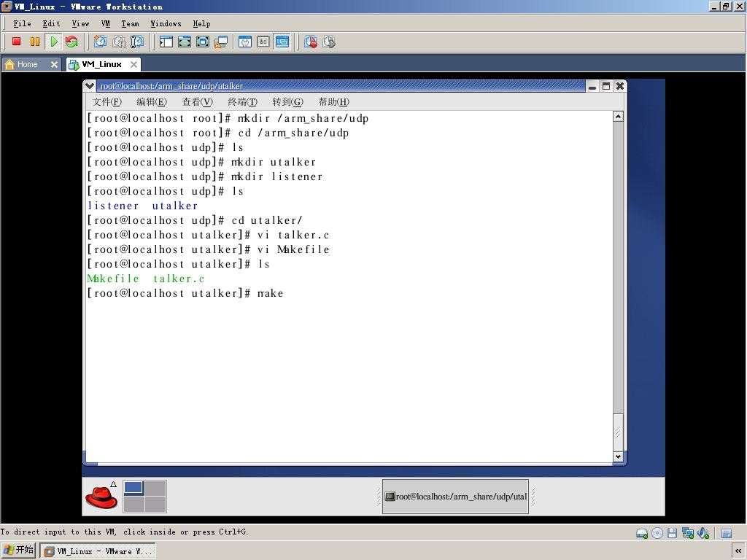Close the Home tab
Image resolution: width=747 pixels, height=560 pixels.
[x=54, y=64]
